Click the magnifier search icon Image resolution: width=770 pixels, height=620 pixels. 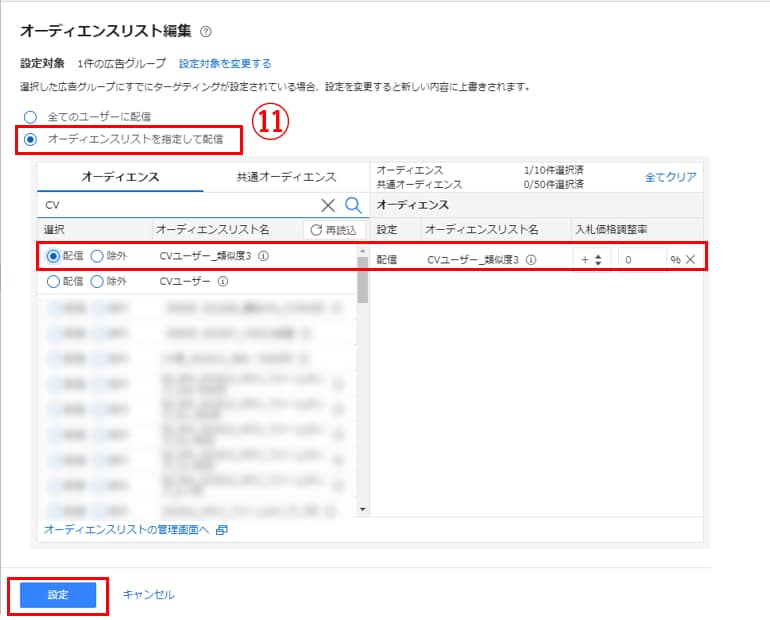coord(353,205)
